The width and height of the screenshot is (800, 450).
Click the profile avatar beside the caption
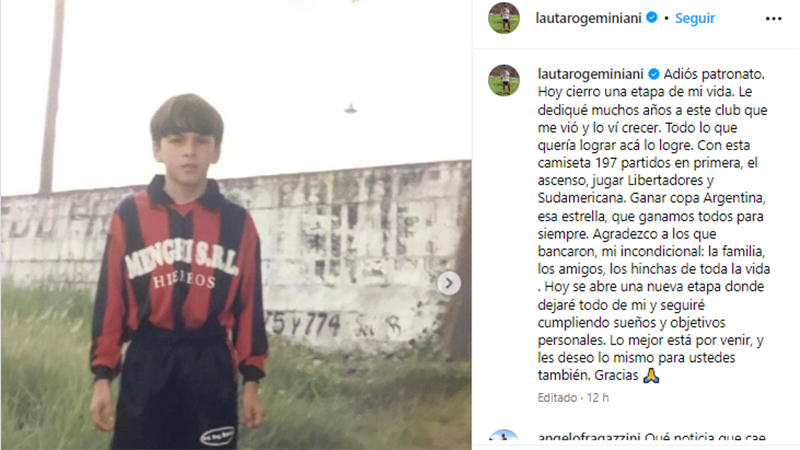click(x=504, y=80)
